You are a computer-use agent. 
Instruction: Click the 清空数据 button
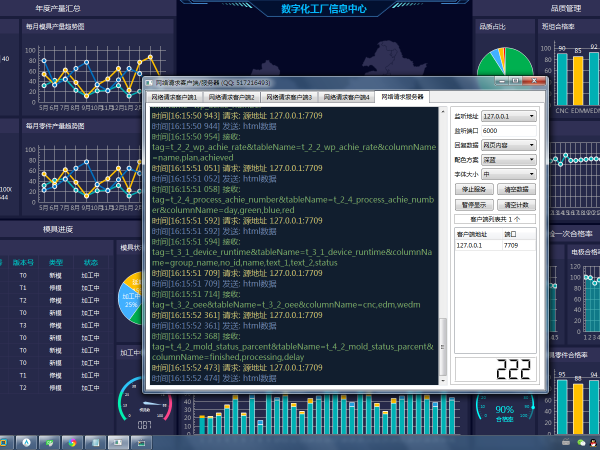517,188
